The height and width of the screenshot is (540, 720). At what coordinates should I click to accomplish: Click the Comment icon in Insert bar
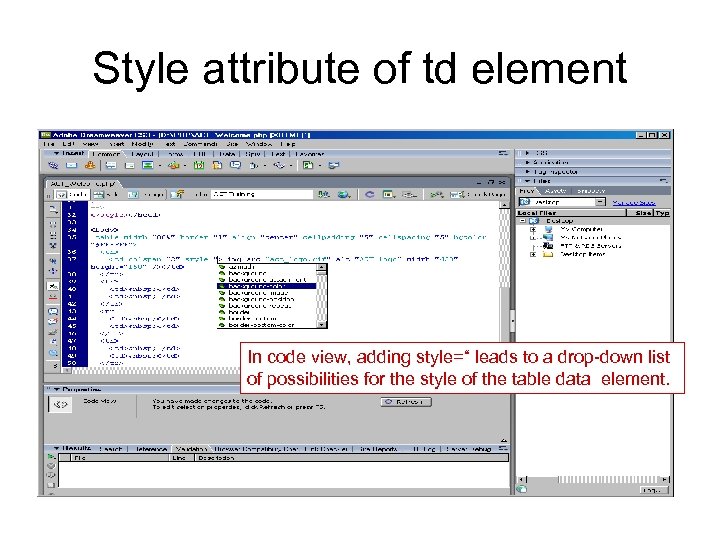(x=235, y=165)
